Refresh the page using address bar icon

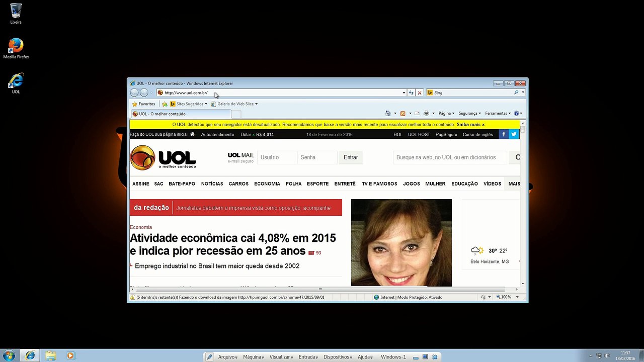click(411, 93)
